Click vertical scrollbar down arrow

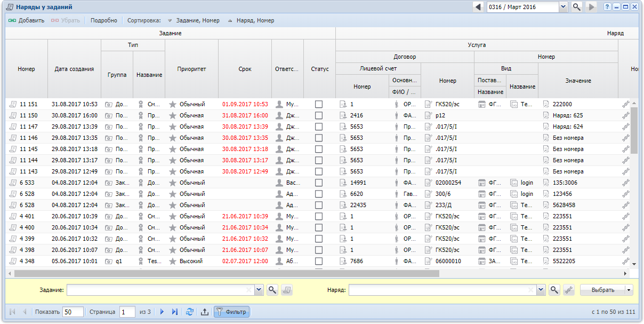pyautogui.click(x=634, y=264)
